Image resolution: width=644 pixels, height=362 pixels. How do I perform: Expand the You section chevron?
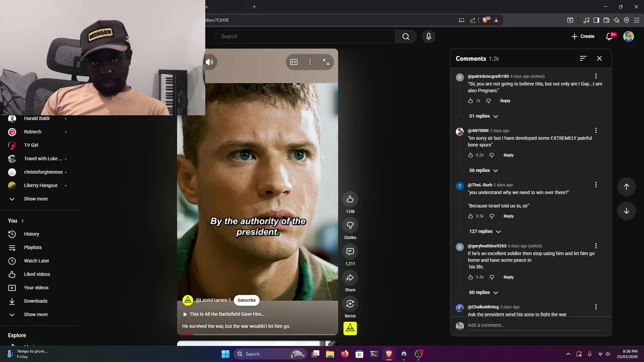pos(23,221)
